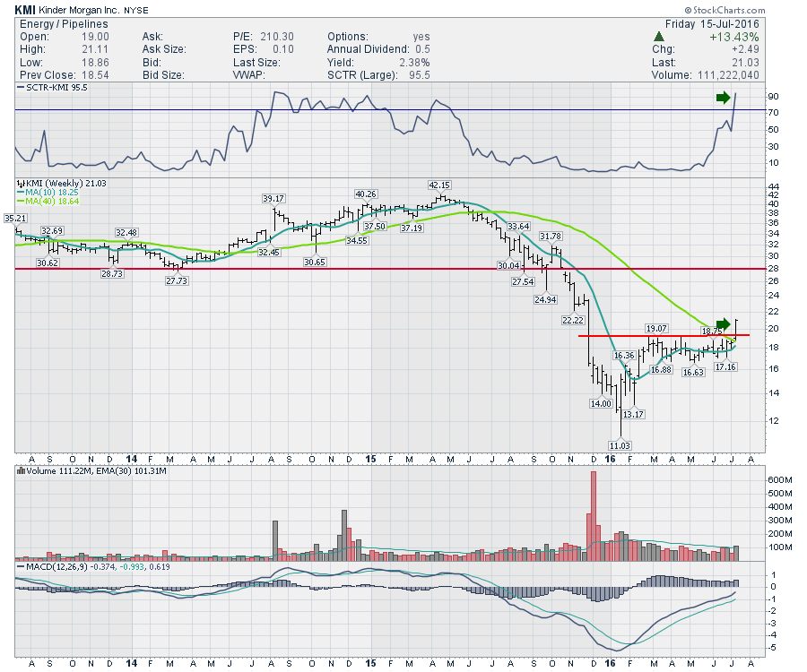807x672 pixels.
Task: Click the 42.15 price peak label
Action: (x=439, y=185)
